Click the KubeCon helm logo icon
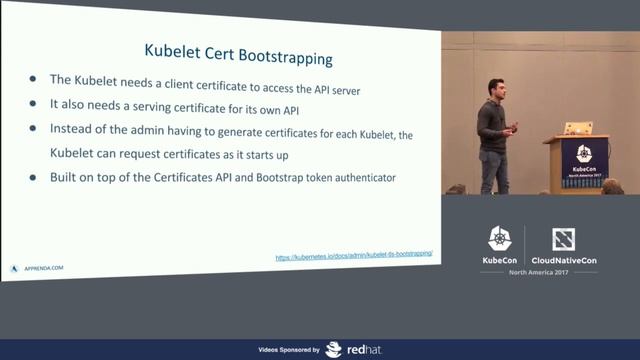The height and width of the screenshot is (360, 640). pos(500,238)
